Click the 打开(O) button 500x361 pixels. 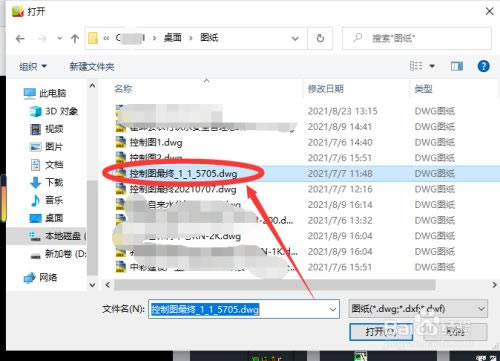click(x=381, y=332)
